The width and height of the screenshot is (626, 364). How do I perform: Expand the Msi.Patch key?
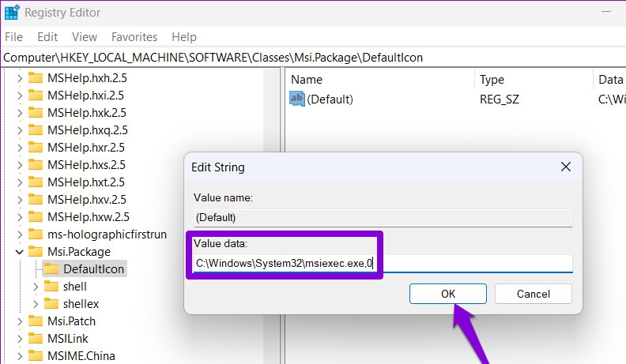pos(20,321)
